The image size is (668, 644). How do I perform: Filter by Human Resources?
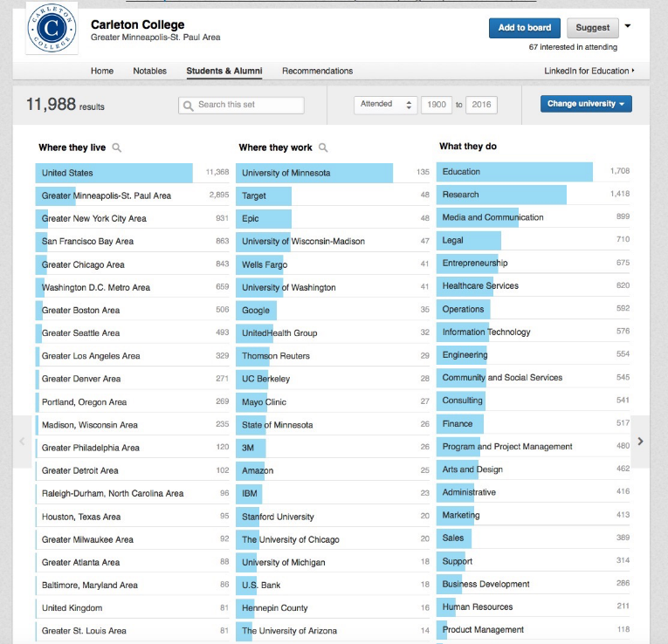pyautogui.click(x=533, y=606)
